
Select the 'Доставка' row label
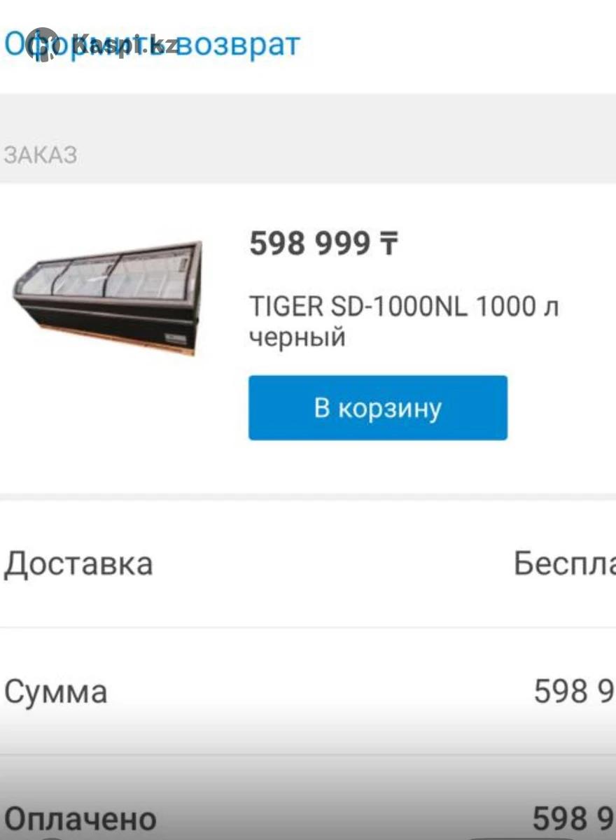coord(78,563)
